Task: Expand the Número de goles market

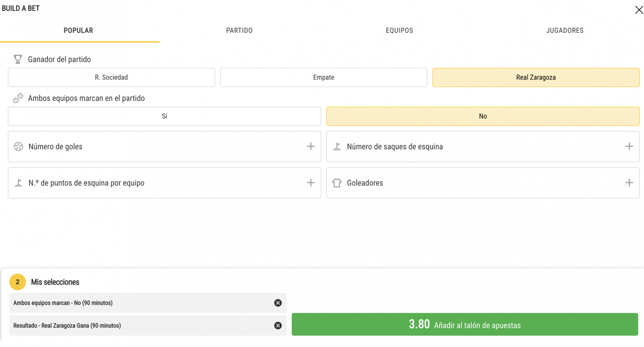Action: click(x=164, y=146)
